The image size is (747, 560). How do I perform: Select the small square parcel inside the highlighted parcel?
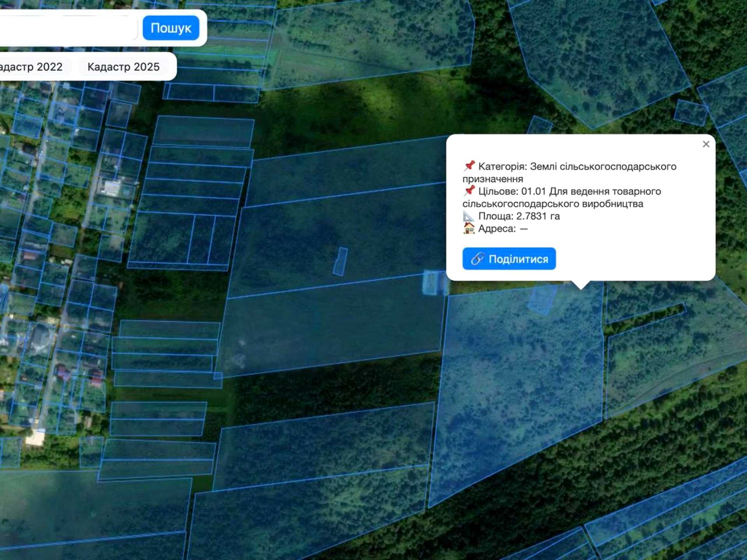point(542,299)
